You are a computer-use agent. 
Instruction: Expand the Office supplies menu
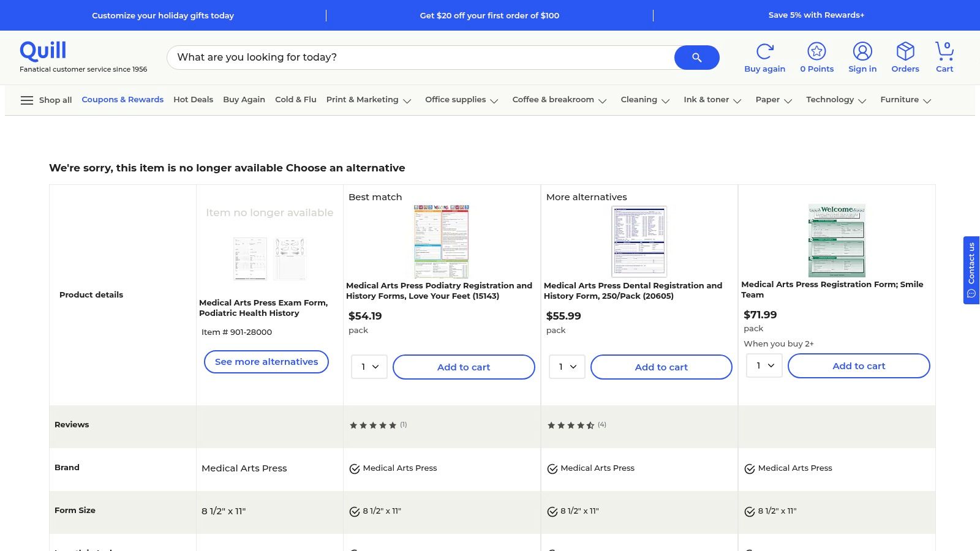click(461, 100)
